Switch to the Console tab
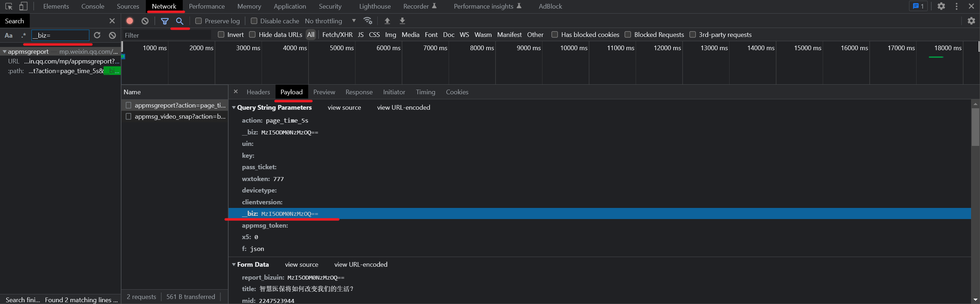This screenshot has height=304, width=980. click(93, 6)
